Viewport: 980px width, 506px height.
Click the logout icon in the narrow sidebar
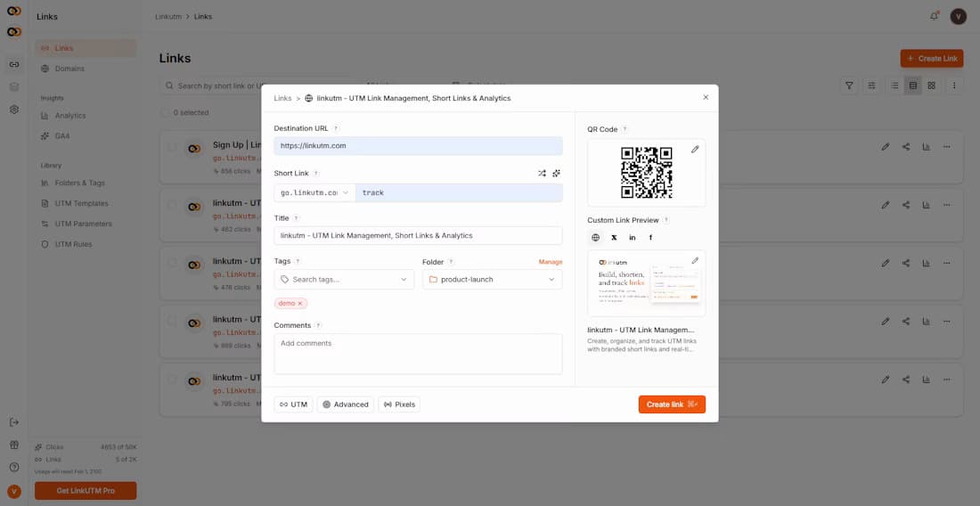(13, 422)
